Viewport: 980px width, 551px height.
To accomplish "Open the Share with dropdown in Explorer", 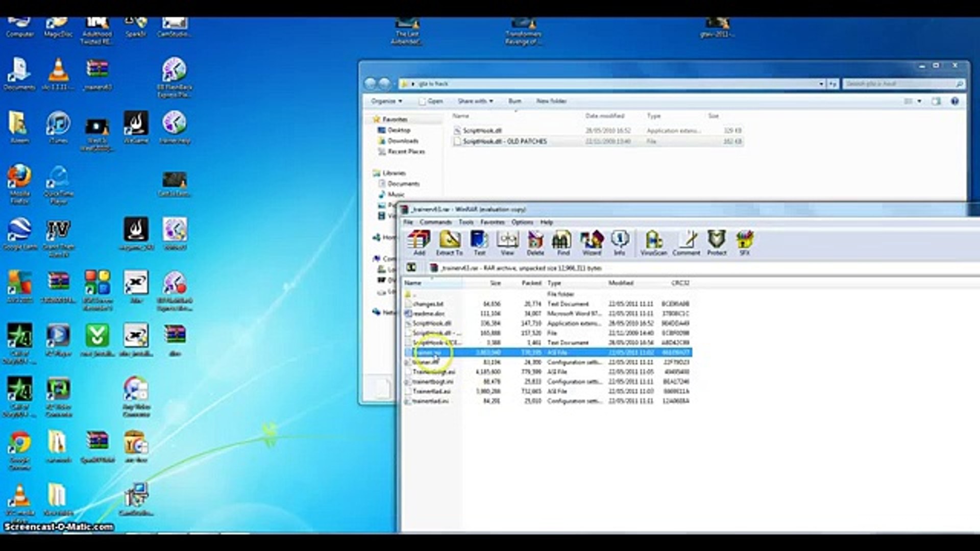I will pos(475,101).
